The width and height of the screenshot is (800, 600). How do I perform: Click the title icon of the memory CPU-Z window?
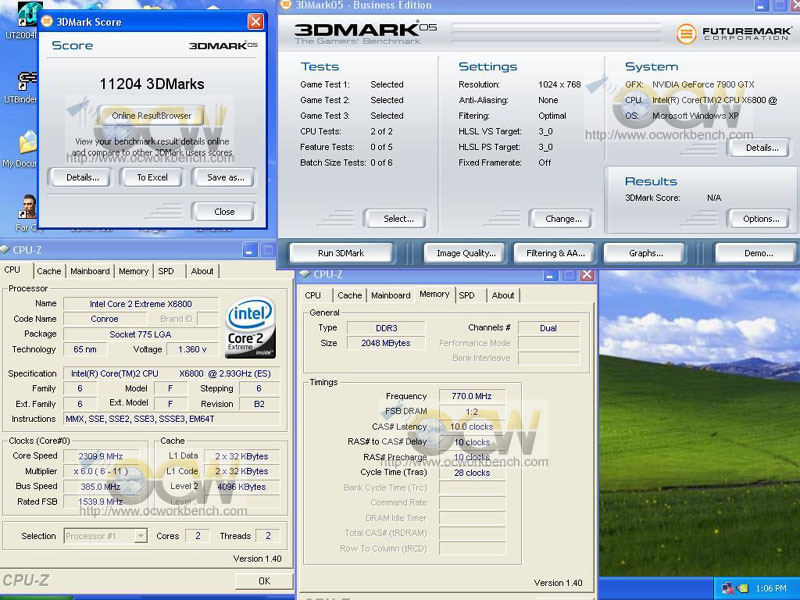pyautogui.click(x=305, y=274)
